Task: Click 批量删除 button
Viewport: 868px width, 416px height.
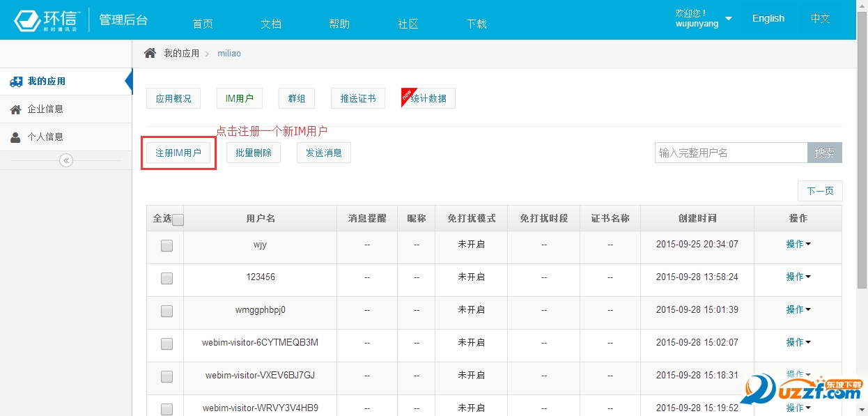Action: click(x=254, y=153)
